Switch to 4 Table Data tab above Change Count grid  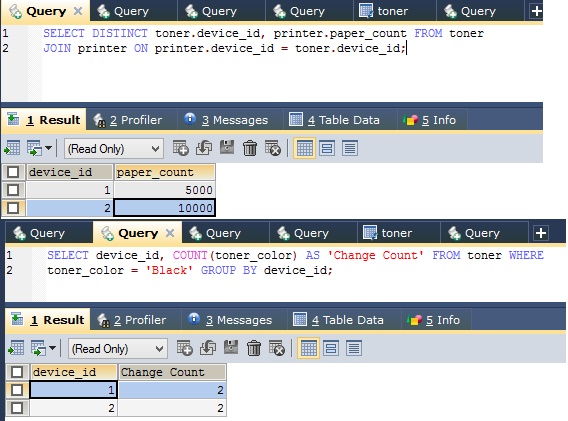click(x=344, y=320)
